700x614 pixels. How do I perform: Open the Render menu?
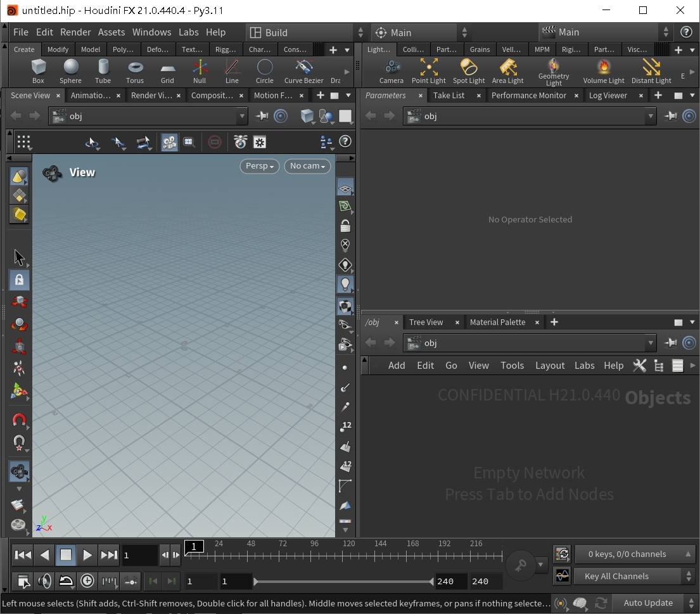75,32
